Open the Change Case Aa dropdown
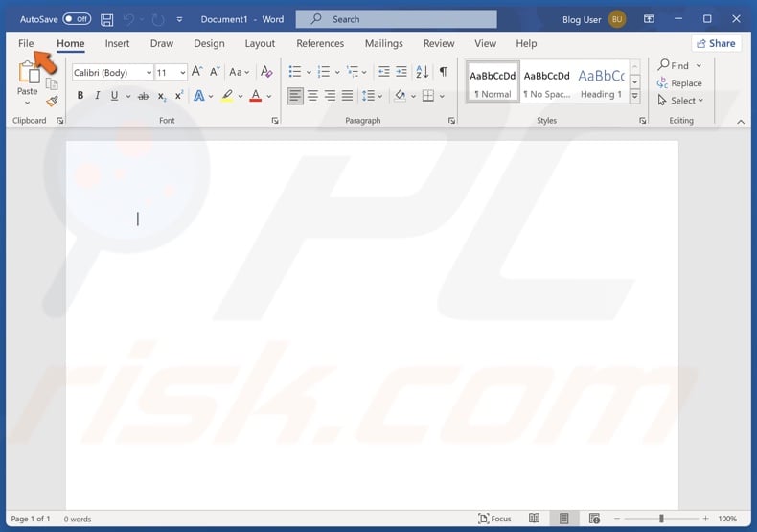The height and width of the screenshot is (532, 757). tap(240, 72)
